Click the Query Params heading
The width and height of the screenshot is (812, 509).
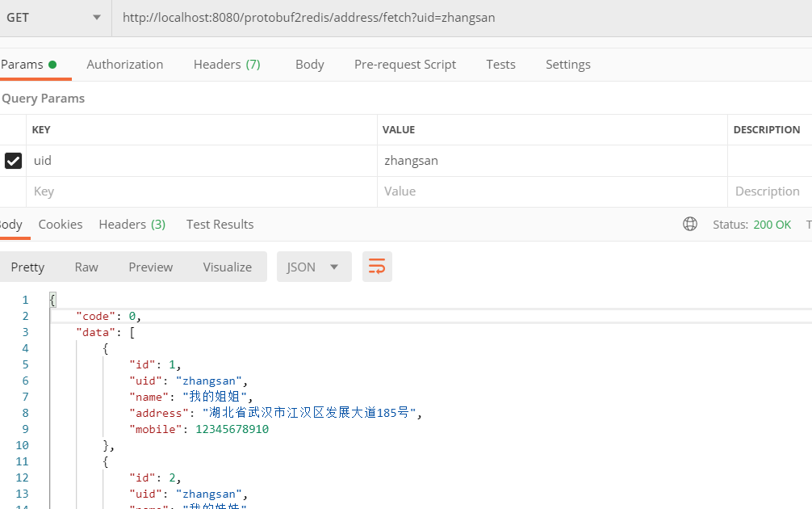(x=43, y=99)
